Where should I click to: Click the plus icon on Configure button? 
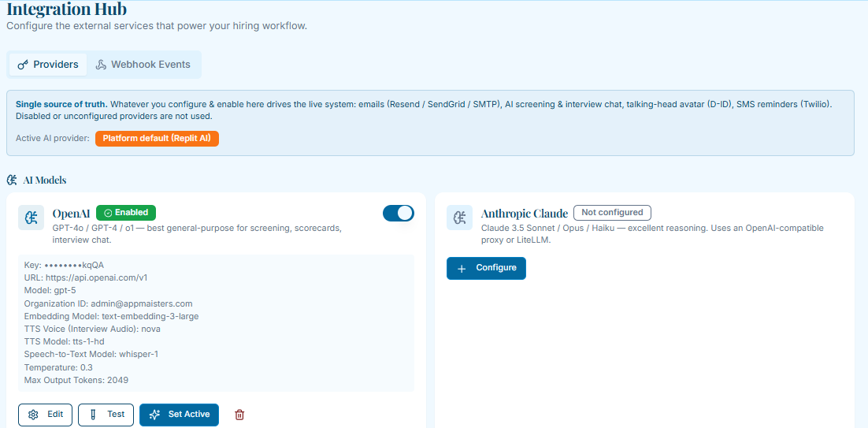[x=462, y=269]
